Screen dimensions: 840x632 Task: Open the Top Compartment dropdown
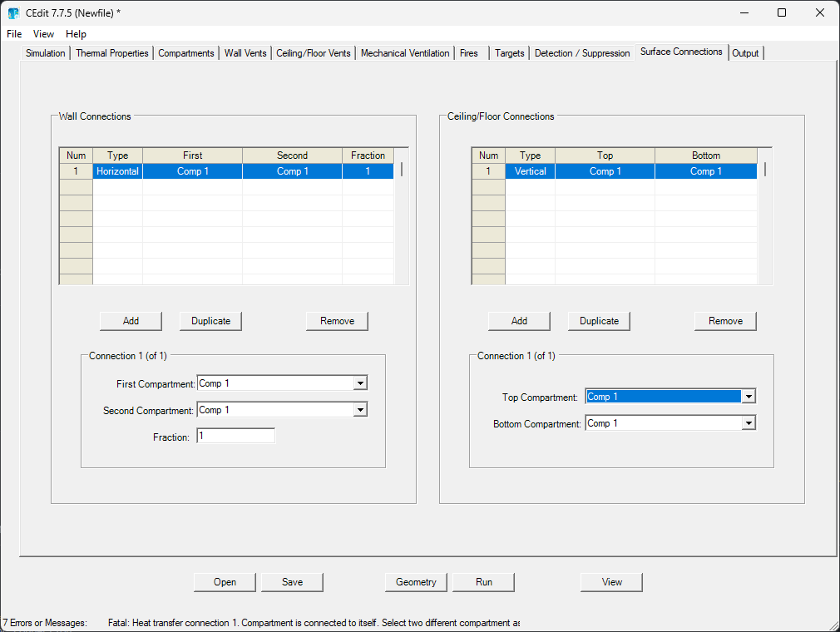749,397
